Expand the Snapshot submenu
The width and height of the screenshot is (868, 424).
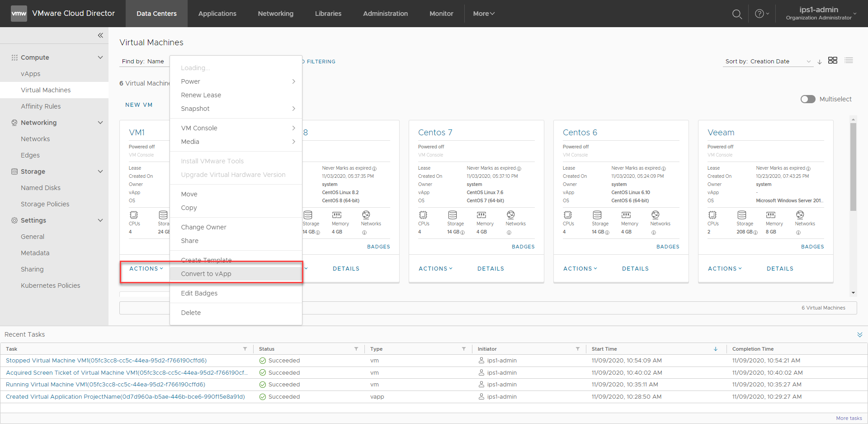click(x=236, y=109)
